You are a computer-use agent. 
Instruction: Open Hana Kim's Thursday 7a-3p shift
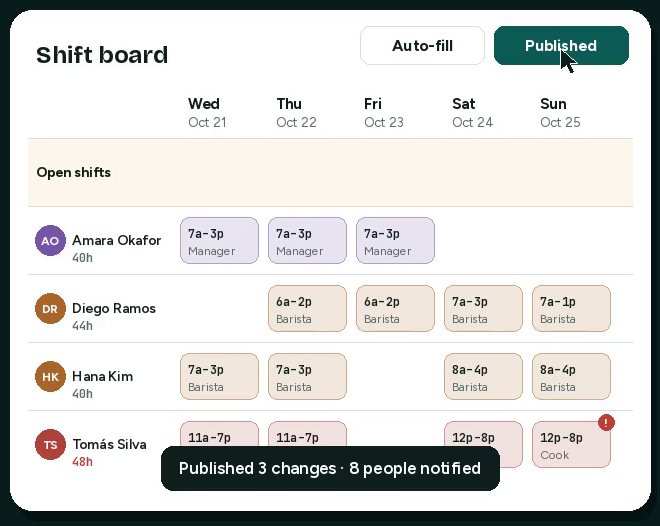tap(307, 377)
